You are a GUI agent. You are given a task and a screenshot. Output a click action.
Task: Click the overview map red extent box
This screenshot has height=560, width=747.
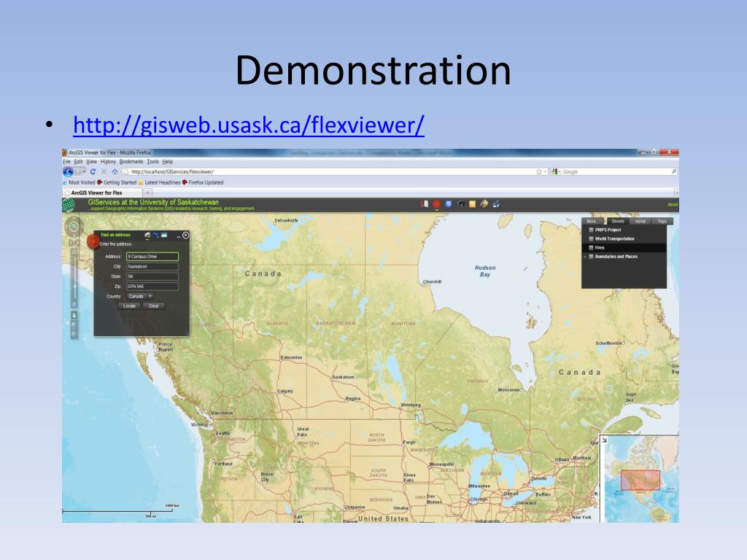point(640,480)
